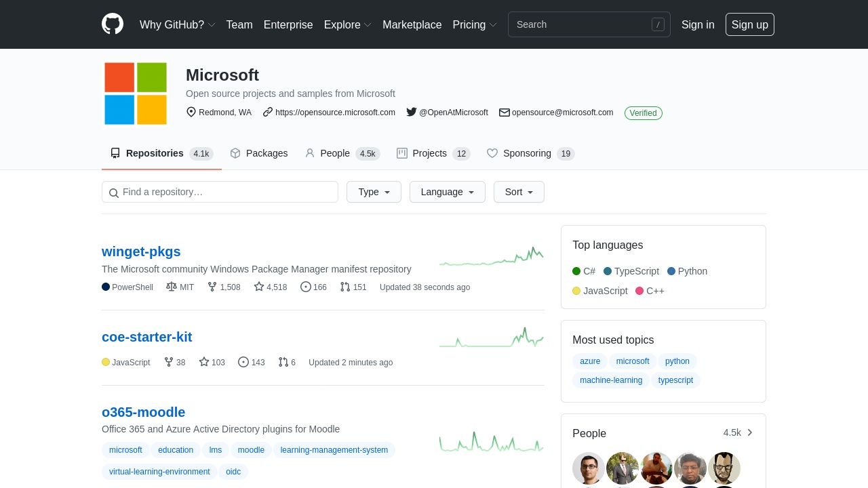The height and width of the screenshot is (488, 868).
Task: Filter by TypeScript in Top languages
Action: [631, 271]
